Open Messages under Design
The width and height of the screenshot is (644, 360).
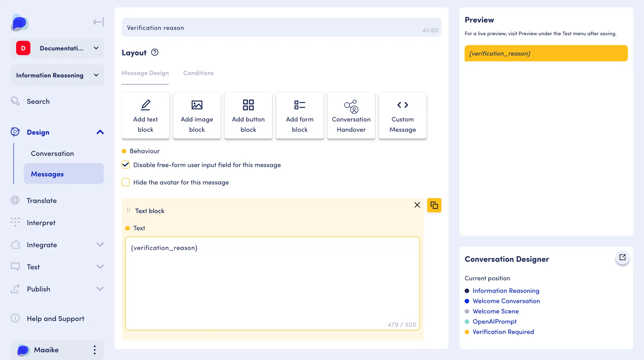click(x=64, y=174)
